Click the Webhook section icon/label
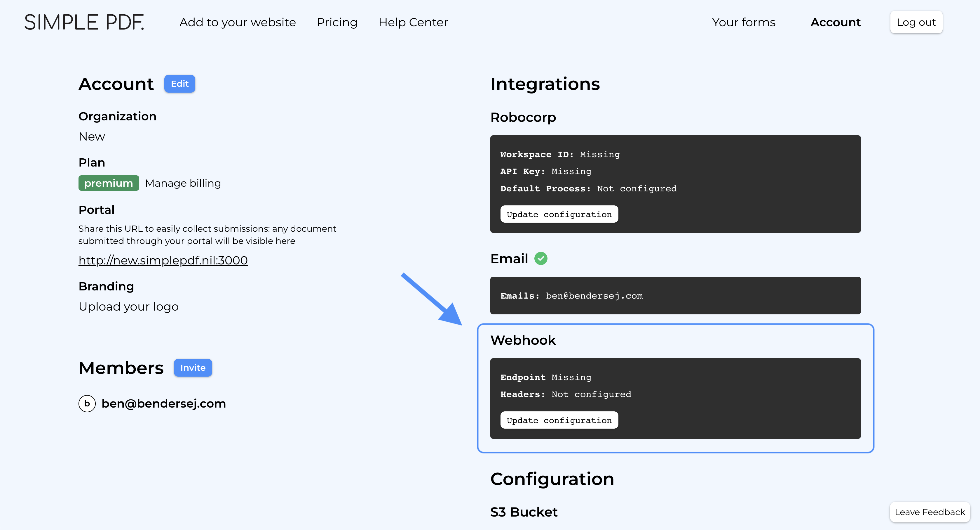Viewport: 980px width, 530px height. [522, 340]
